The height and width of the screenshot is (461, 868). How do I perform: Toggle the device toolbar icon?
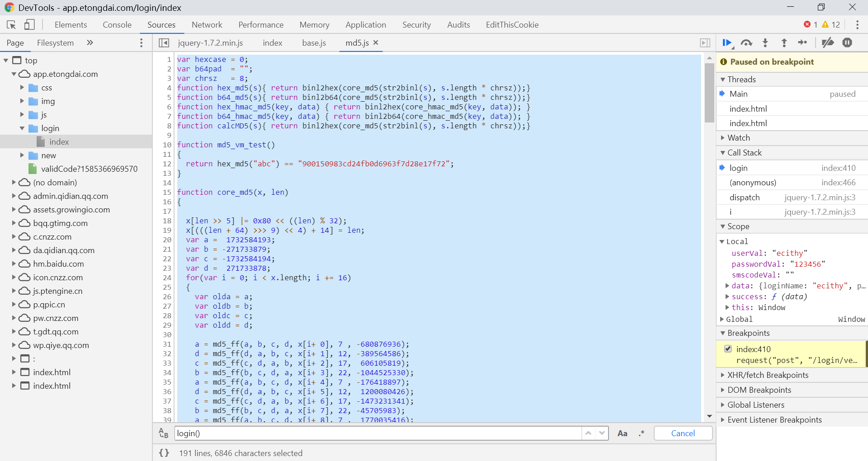pos(29,25)
